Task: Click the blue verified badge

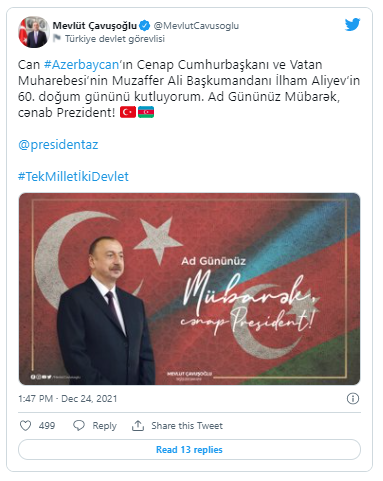Action: click(145, 25)
